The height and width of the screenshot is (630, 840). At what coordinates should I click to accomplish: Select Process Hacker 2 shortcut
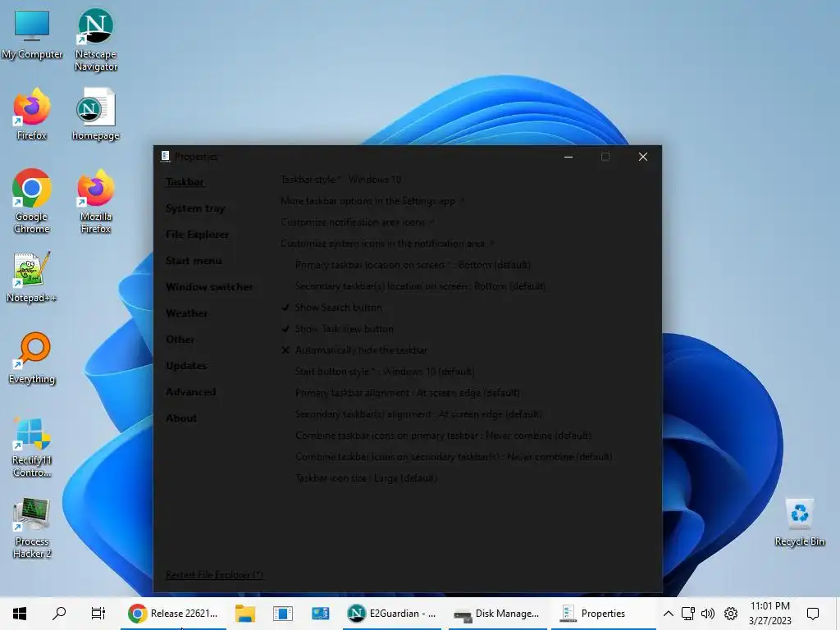point(32,527)
